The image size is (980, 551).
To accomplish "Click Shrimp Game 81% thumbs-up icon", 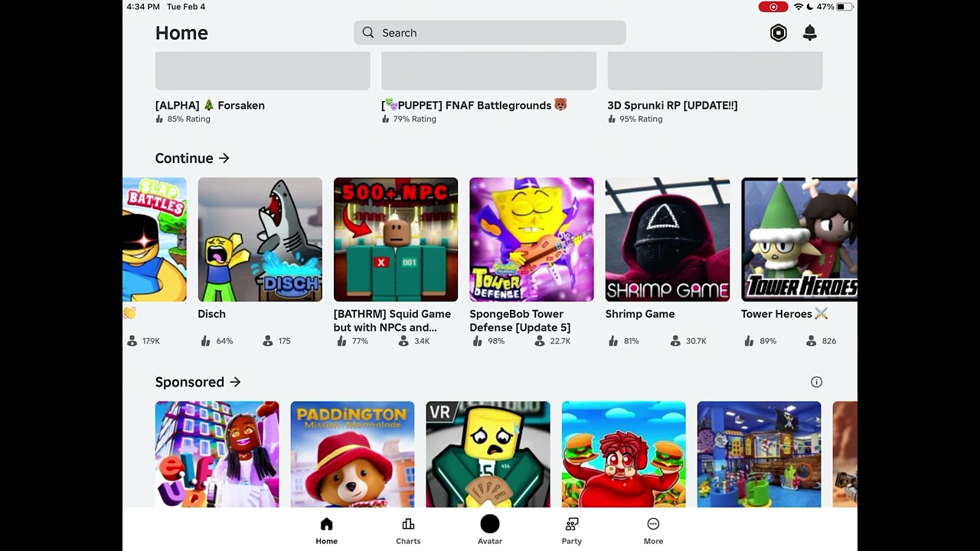I will point(612,341).
